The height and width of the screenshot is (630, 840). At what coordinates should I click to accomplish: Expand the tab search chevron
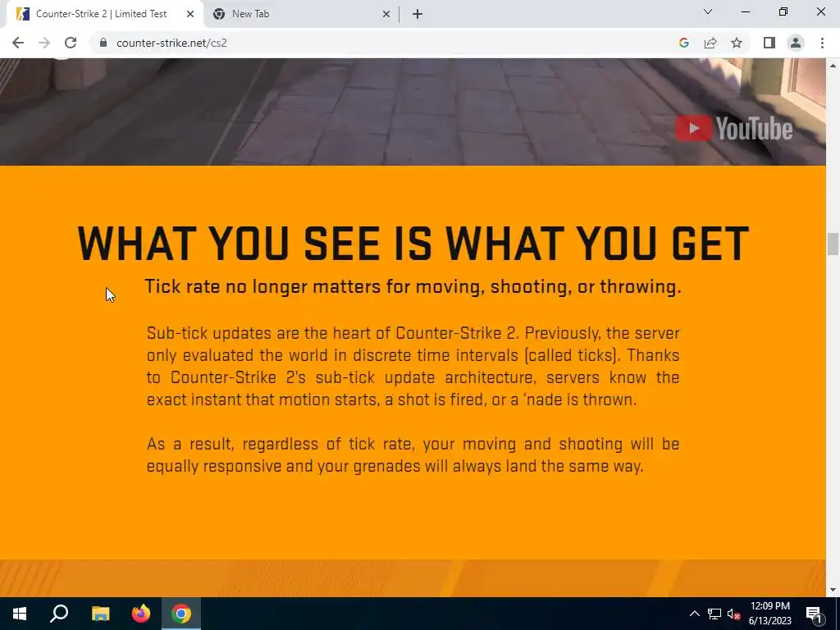click(x=708, y=11)
